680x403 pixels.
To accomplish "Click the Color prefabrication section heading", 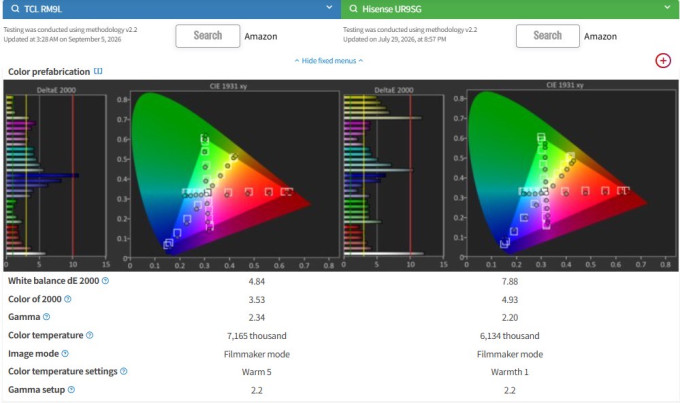I will pos(49,72).
